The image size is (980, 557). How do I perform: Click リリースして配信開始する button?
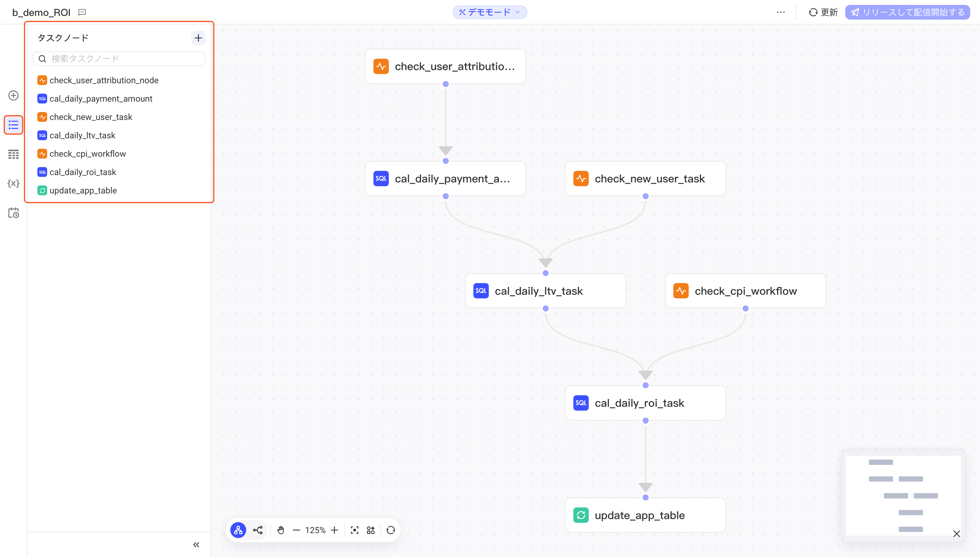(907, 12)
